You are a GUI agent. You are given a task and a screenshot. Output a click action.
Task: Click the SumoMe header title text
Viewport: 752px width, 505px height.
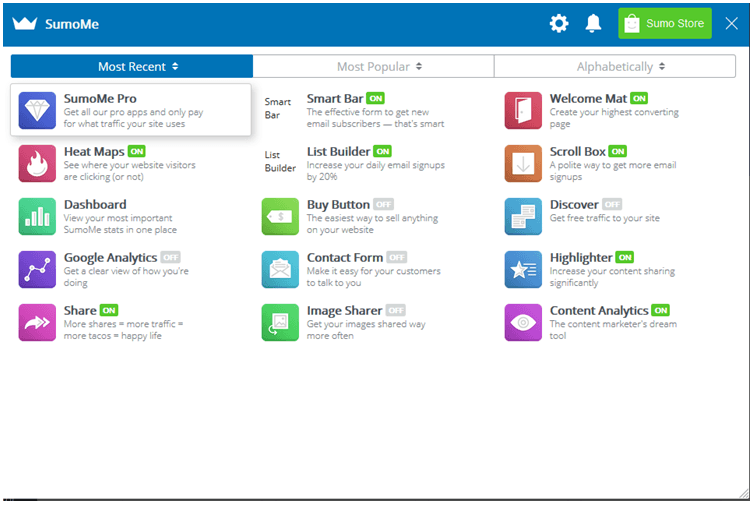tap(72, 24)
